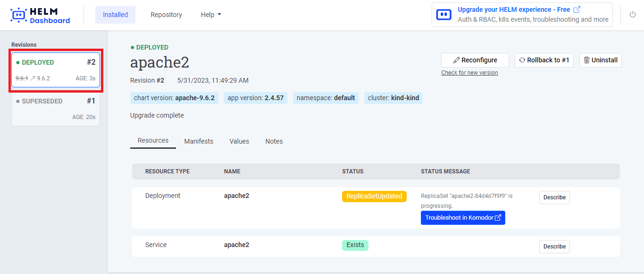
Task: Click external link icon in Troubleshoot button
Action: tap(498, 218)
